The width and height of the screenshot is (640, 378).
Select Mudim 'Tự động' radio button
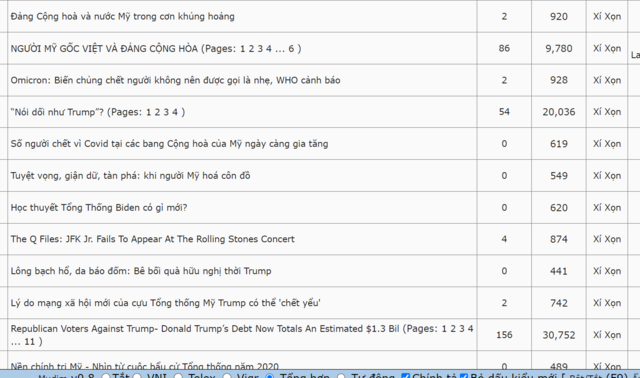[x=342, y=376]
